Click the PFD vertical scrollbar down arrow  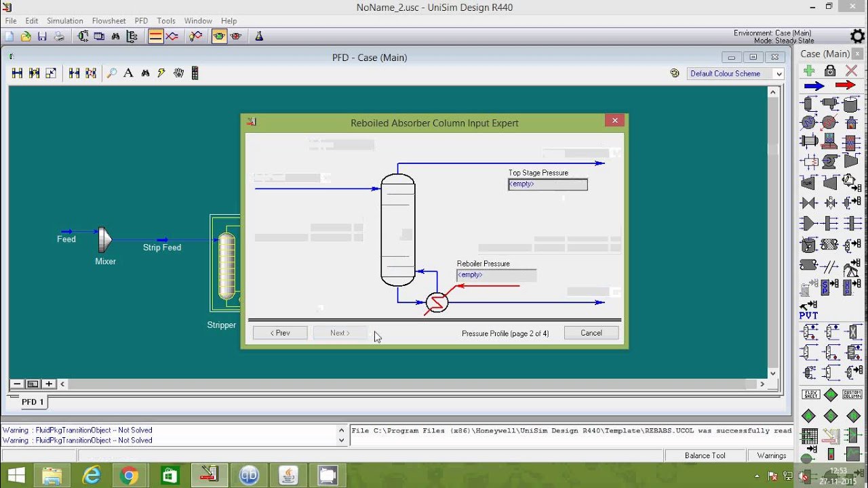772,373
